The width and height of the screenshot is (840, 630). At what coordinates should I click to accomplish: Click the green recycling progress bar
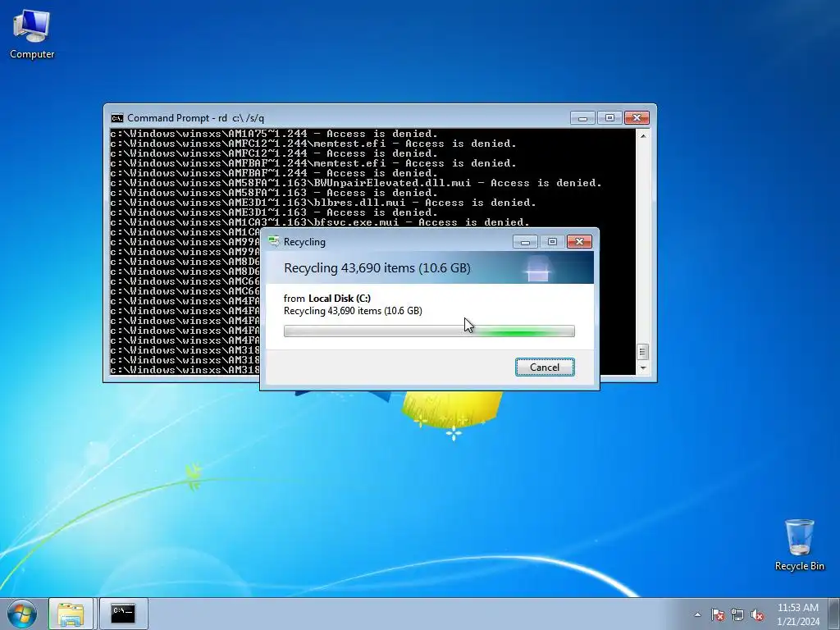click(429, 331)
